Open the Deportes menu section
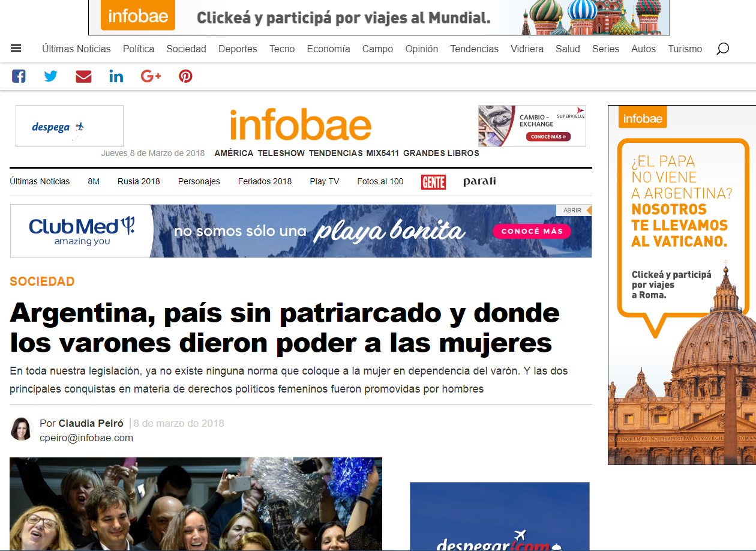This screenshot has height=551, width=756. click(x=238, y=49)
